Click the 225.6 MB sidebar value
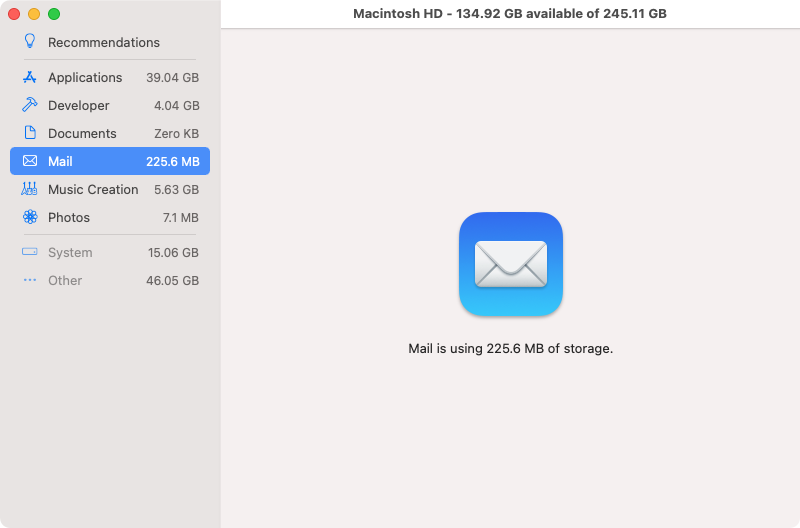 [x=172, y=162]
